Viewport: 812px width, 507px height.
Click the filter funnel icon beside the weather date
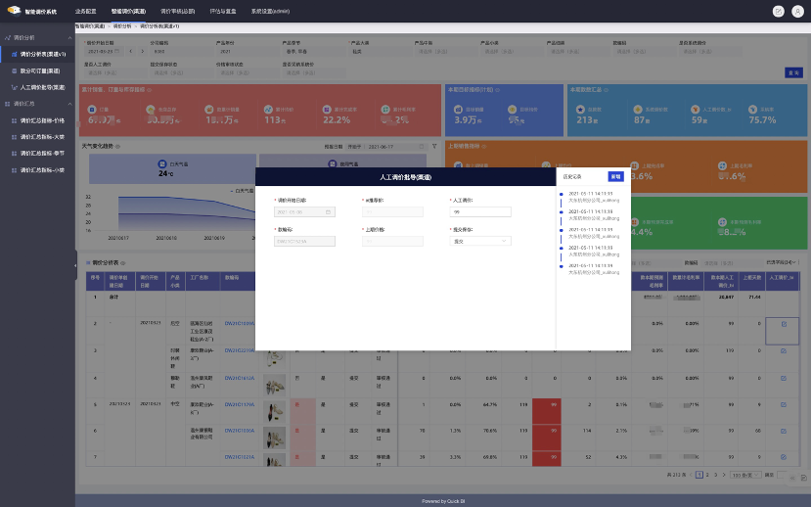(x=434, y=147)
